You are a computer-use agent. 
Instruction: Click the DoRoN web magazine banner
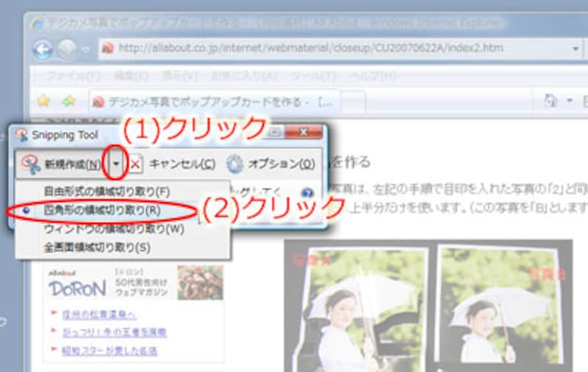135,283
